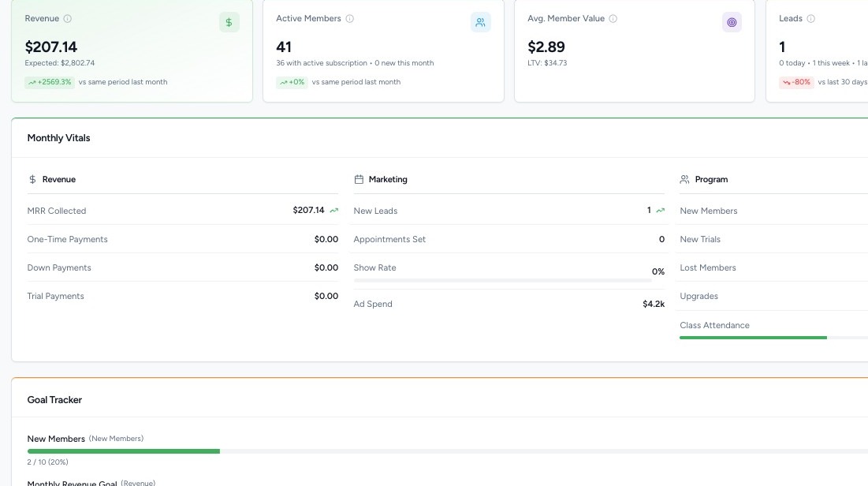This screenshot has width=868, height=486.
Task: Click the 41 active members count
Action: (x=284, y=47)
